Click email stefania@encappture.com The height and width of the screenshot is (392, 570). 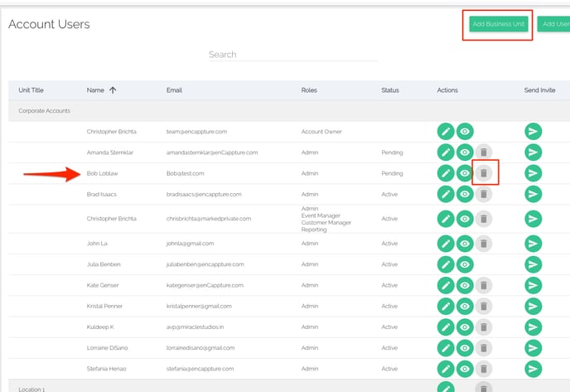[200, 369]
